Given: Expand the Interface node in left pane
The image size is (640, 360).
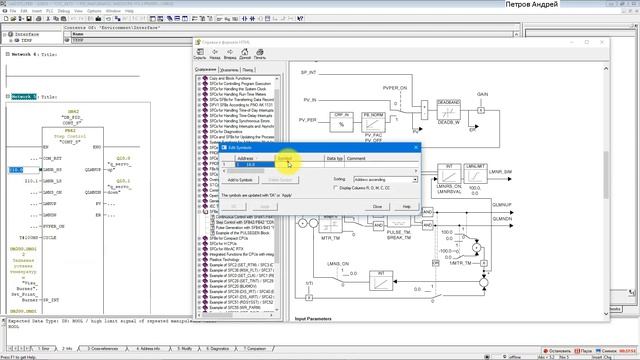Looking at the screenshot, I should [x=5, y=35].
